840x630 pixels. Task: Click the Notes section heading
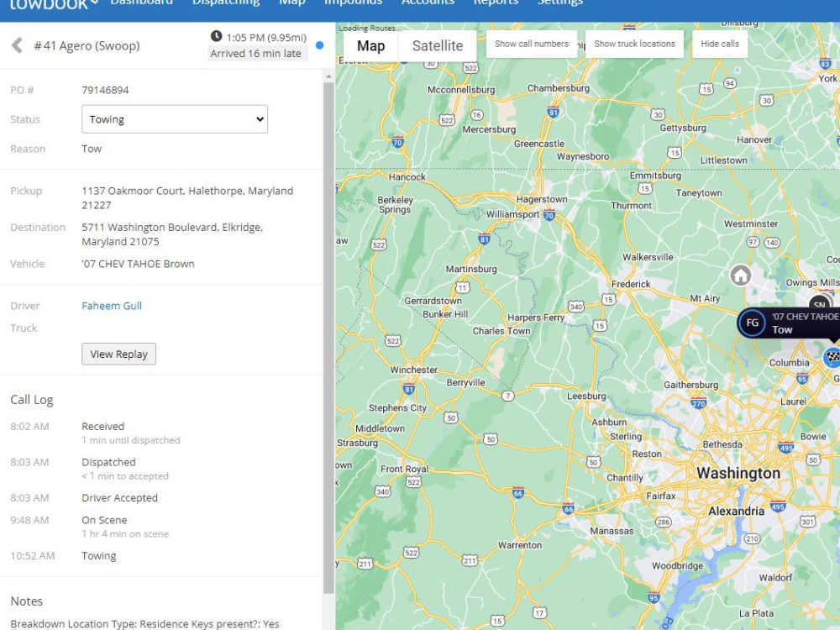click(x=26, y=601)
